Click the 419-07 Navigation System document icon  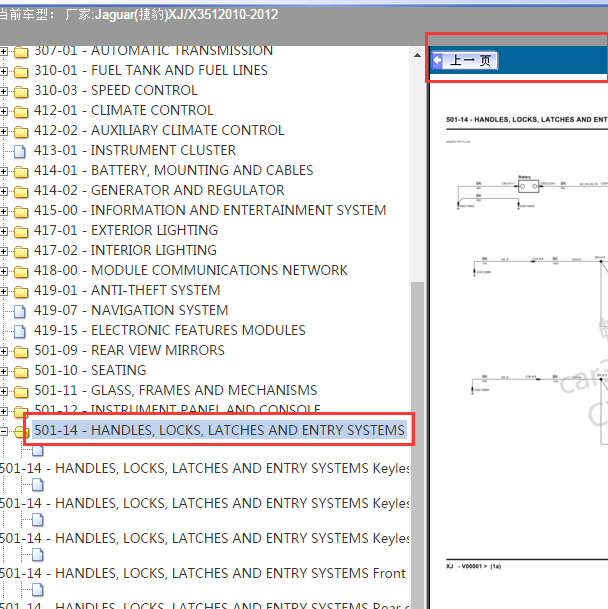[20, 311]
